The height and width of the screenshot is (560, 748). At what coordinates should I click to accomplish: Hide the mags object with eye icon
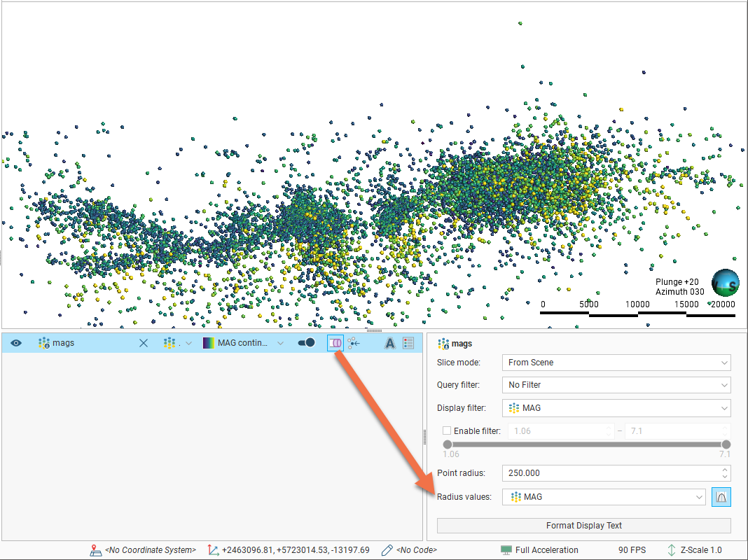pos(16,343)
